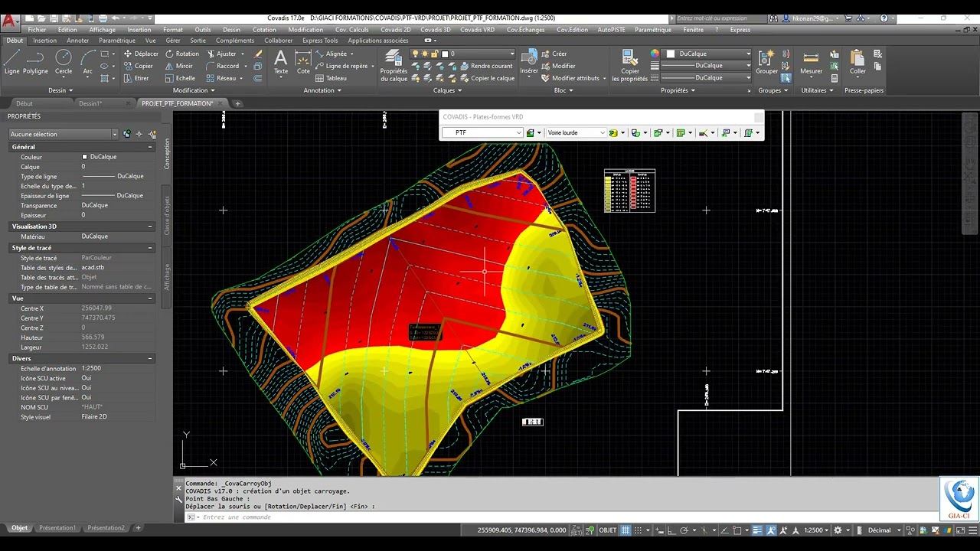Click the Copier tool in Modification
This screenshot has height=551, width=980.
click(138, 66)
